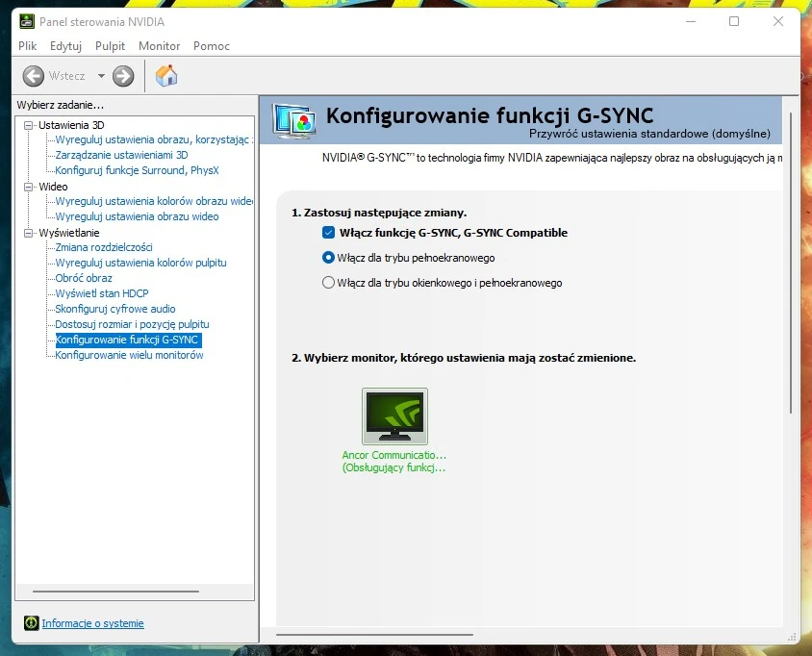Open Wyreguluj ustawienia obrazu, korzystając task
The image size is (812, 656).
tap(154, 139)
